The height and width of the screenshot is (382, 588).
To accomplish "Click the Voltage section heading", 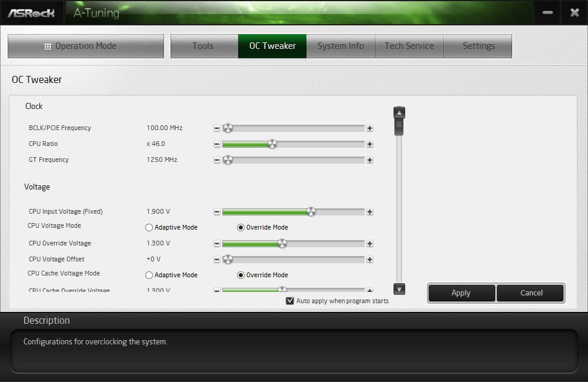I will pos(37,187).
